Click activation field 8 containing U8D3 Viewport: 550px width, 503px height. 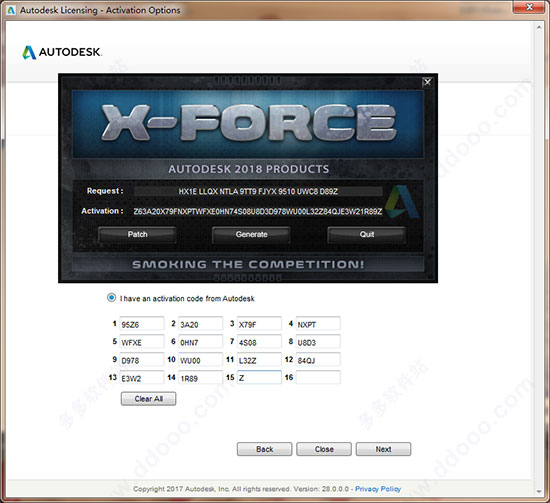pos(318,342)
